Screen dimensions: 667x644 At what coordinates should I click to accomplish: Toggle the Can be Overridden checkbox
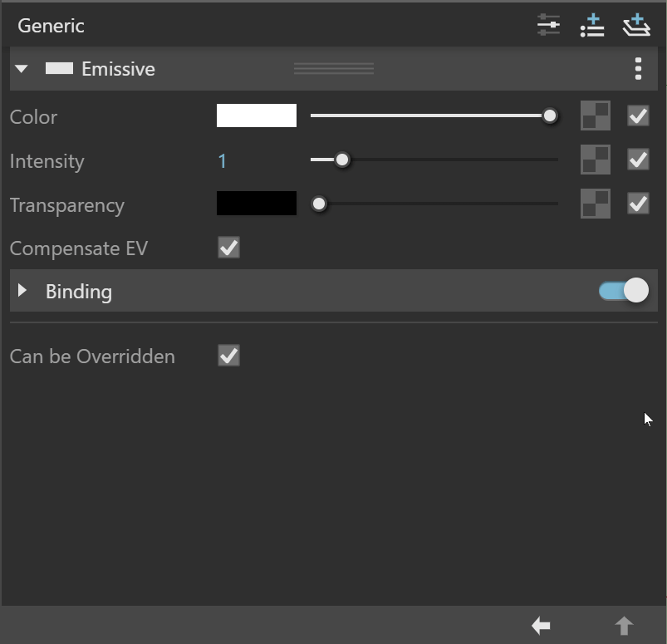pos(229,356)
